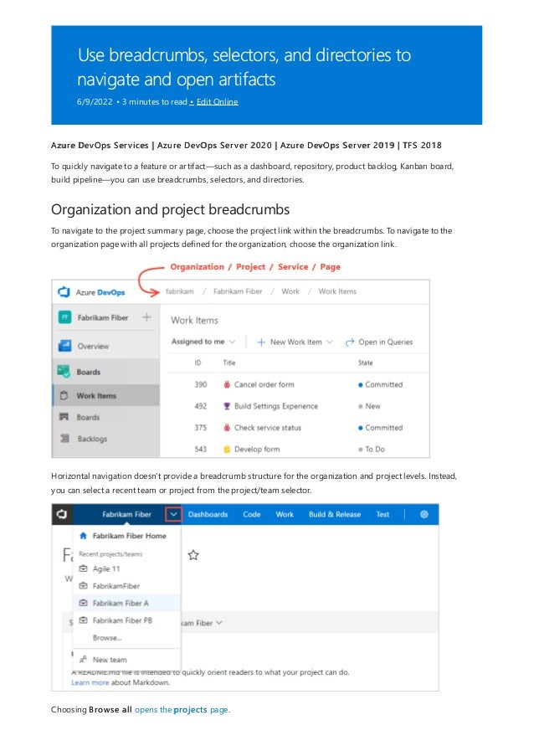Switch to the Code tab

252,514
